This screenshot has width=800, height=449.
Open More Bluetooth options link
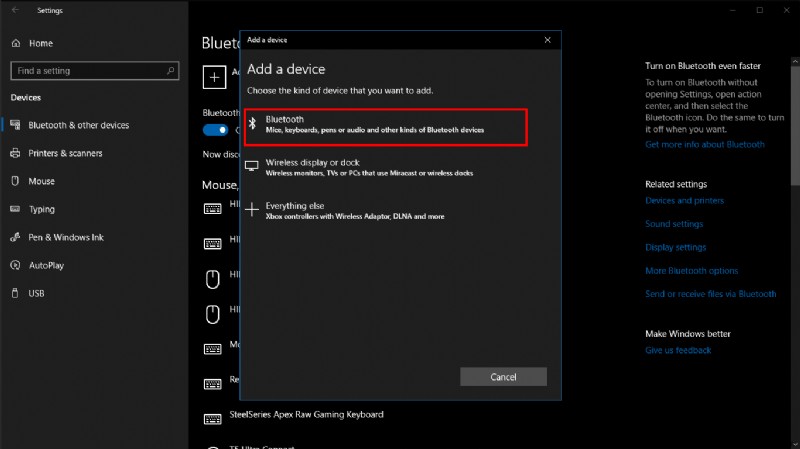click(691, 271)
